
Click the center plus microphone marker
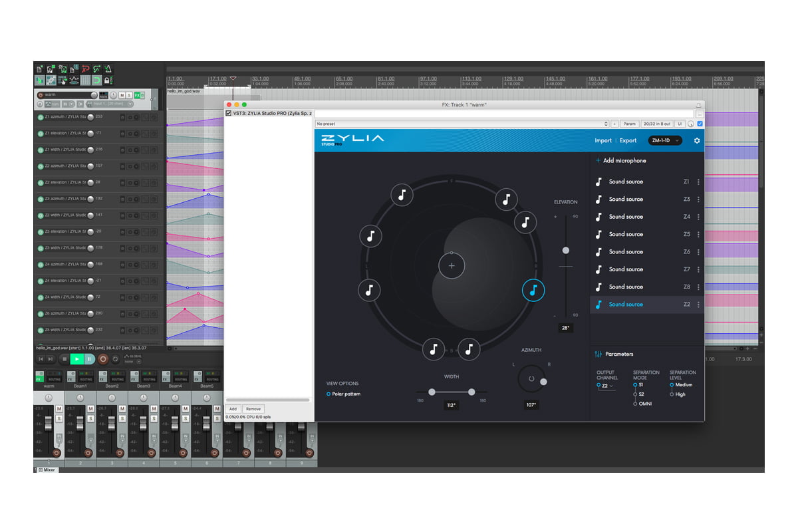click(x=452, y=266)
